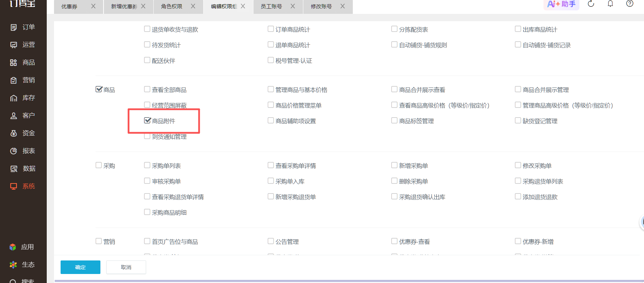Switch to the 员工账号 tab
Screen dimensions: 644x283
[271, 7]
